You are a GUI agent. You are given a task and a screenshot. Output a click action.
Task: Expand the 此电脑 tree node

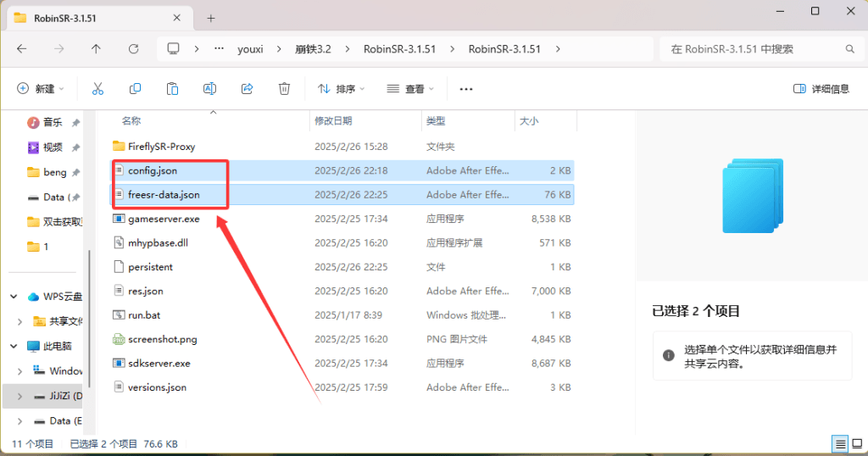pos(14,346)
